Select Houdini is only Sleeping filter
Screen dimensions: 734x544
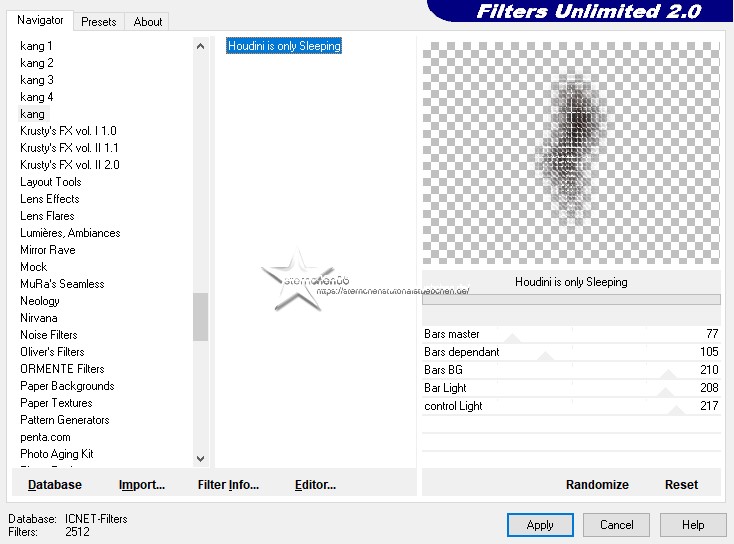pyautogui.click(x=284, y=46)
